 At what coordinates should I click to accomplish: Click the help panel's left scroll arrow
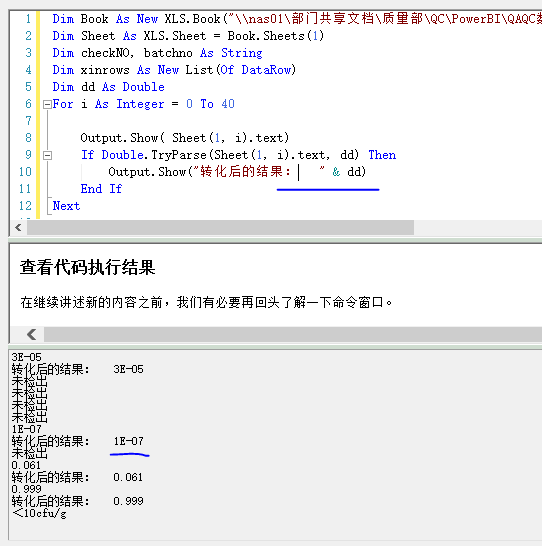31,334
